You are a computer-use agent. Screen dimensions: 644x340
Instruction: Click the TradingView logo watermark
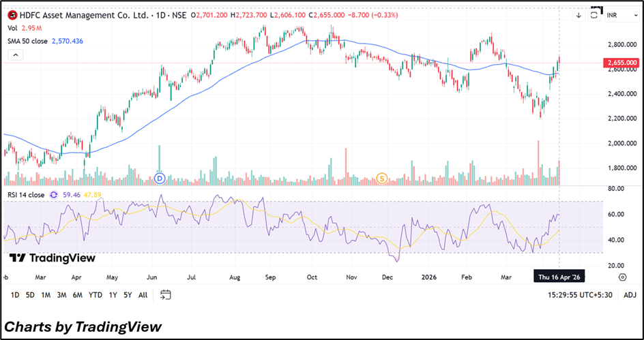[52, 258]
